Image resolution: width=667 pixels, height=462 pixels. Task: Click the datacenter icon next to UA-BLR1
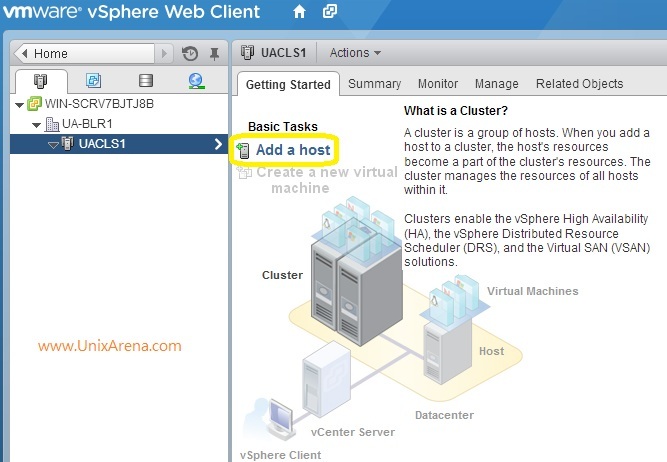[x=52, y=124]
